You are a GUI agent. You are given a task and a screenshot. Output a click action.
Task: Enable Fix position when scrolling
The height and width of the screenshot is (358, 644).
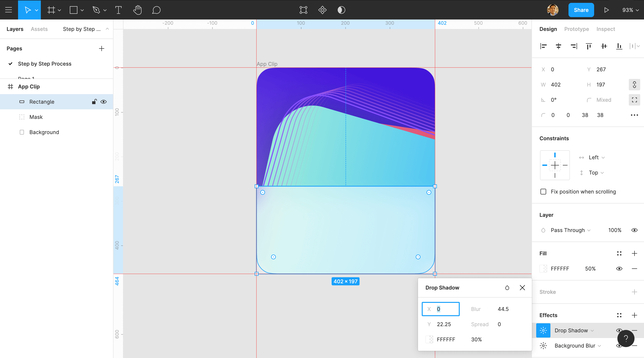543,192
